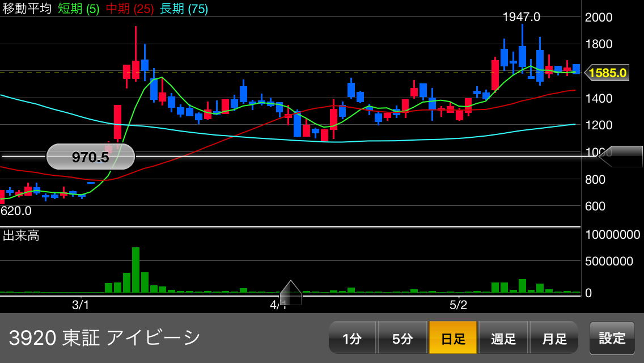The width and height of the screenshot is (644, 363).
Task: Tap the 1947.0 high price marker
Action: [x=521, y=17]
